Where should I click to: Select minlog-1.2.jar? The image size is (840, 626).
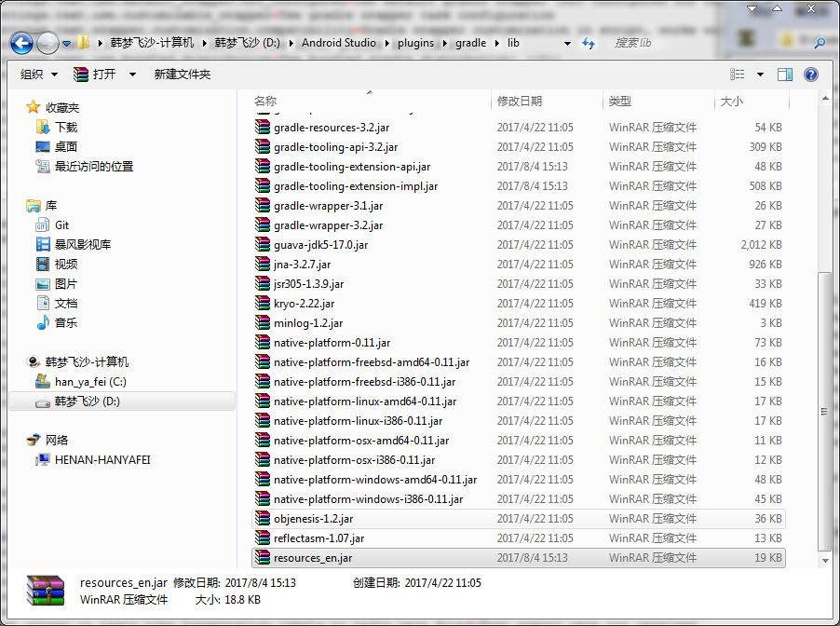coord(308,323)
